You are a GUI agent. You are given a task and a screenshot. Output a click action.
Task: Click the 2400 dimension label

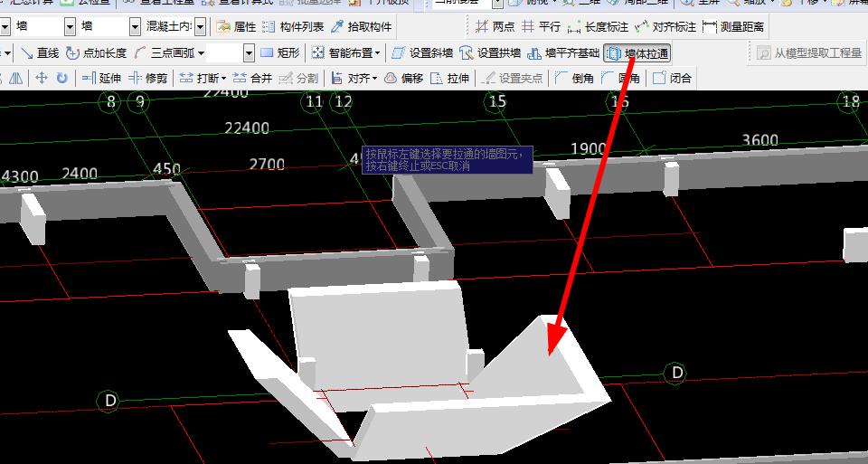tap(80, 174)
